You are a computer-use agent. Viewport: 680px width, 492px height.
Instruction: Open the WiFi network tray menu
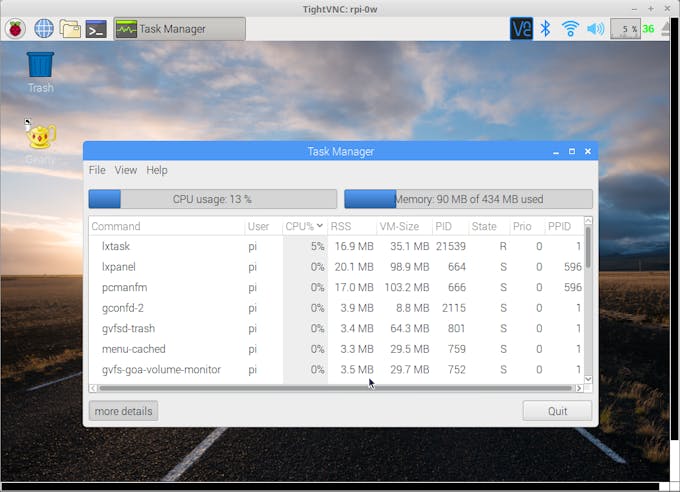coord(570,29)
